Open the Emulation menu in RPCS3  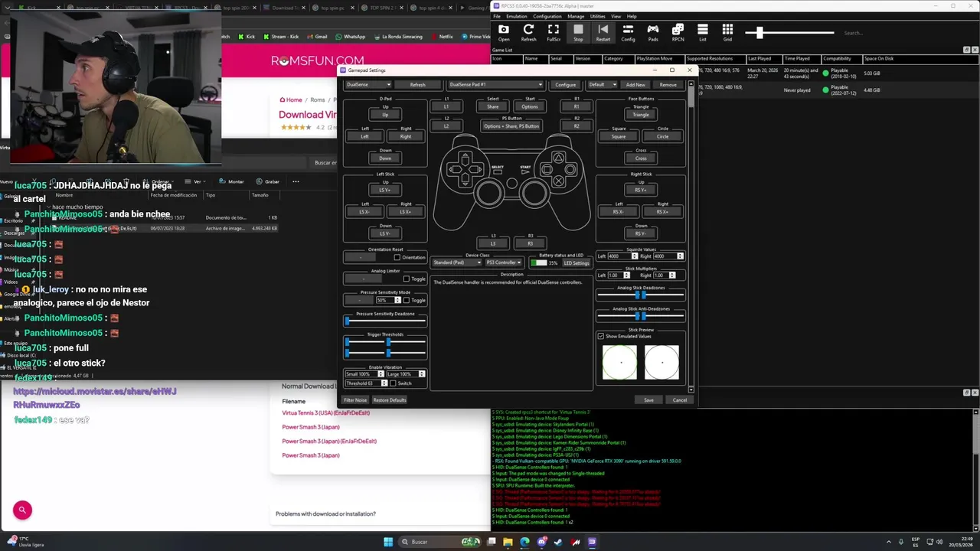tap(516, 16)
